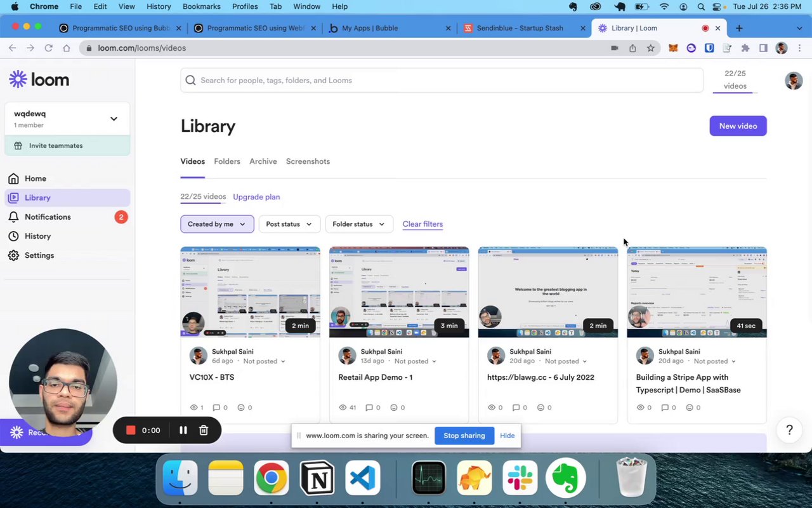This screenshot has height=508, width=812.
Task: Close the Library | Loom tab
Action: tap(717, 28)
